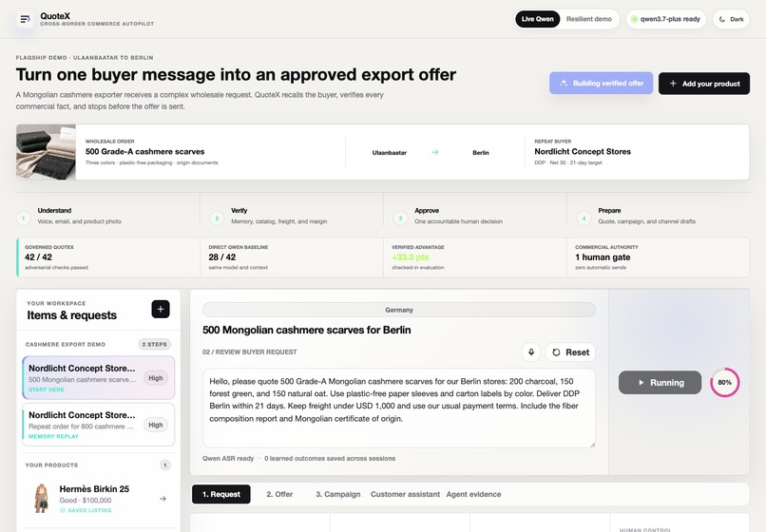The height and width of the screenshot is (532, 766).
Task: Reset the buyer request
Action: click(x=570, y=352)
